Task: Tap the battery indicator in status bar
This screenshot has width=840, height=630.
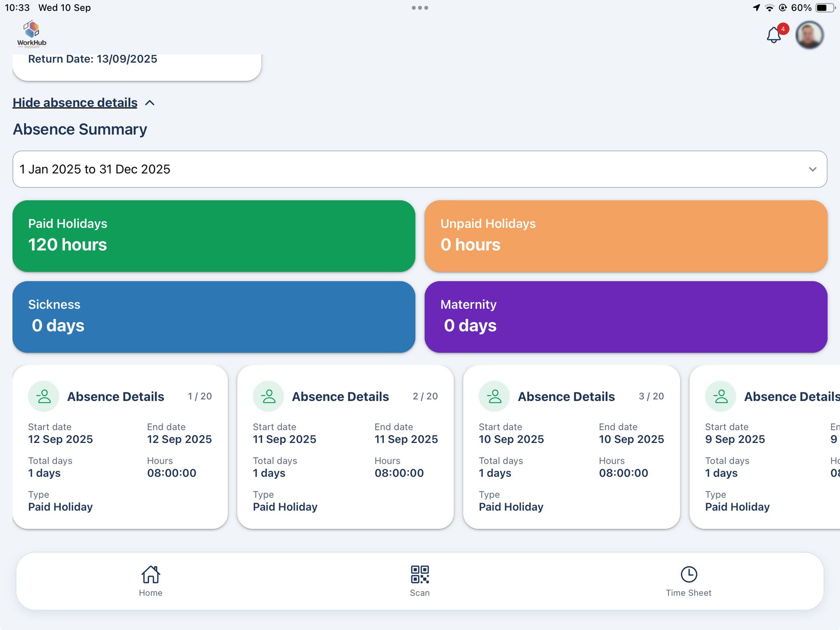Action: coord(825,8)
